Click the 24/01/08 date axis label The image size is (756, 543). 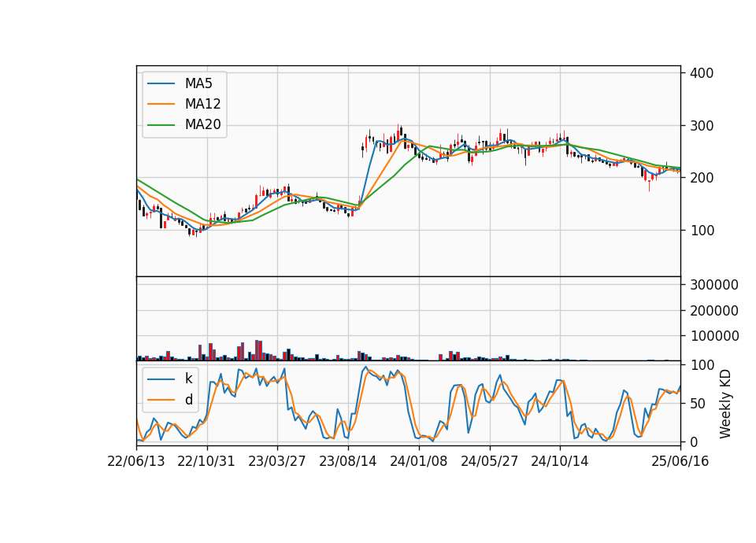[x=418, y=462]
